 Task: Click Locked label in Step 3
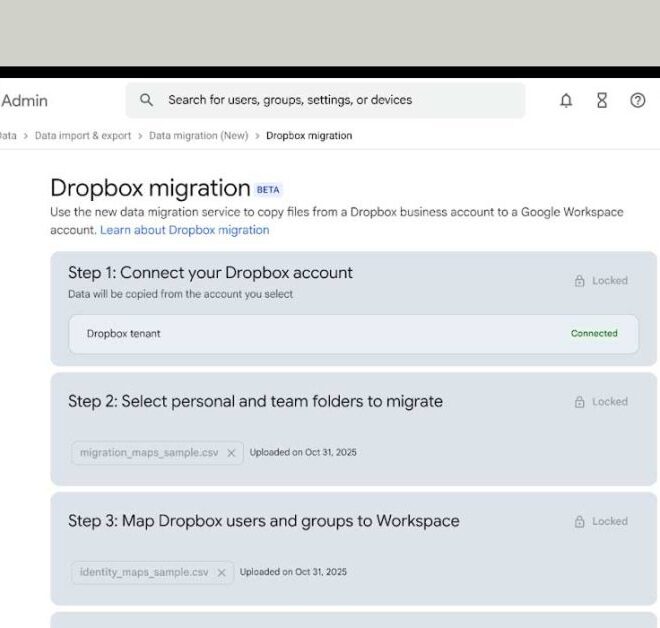point(610,521)
